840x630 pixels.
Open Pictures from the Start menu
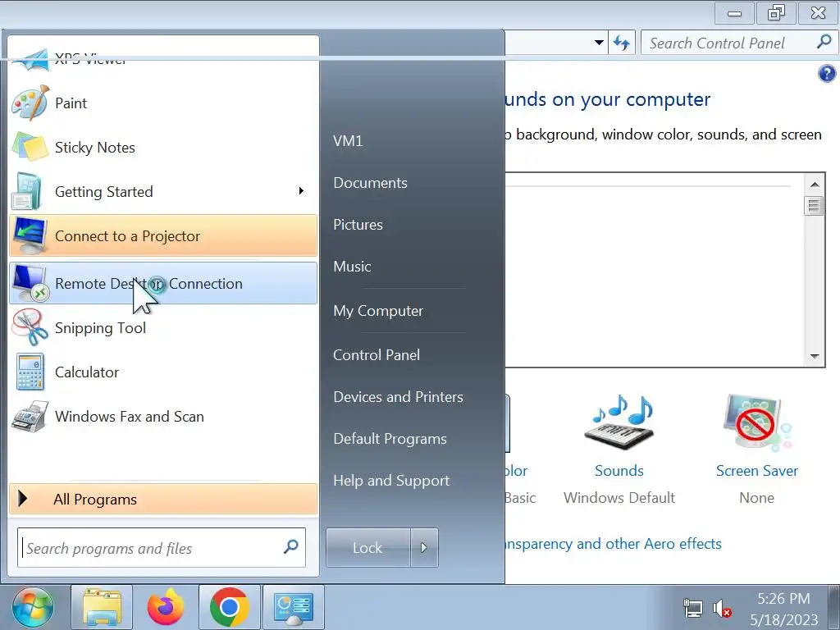pyautogui.click(x=358, y=225)
